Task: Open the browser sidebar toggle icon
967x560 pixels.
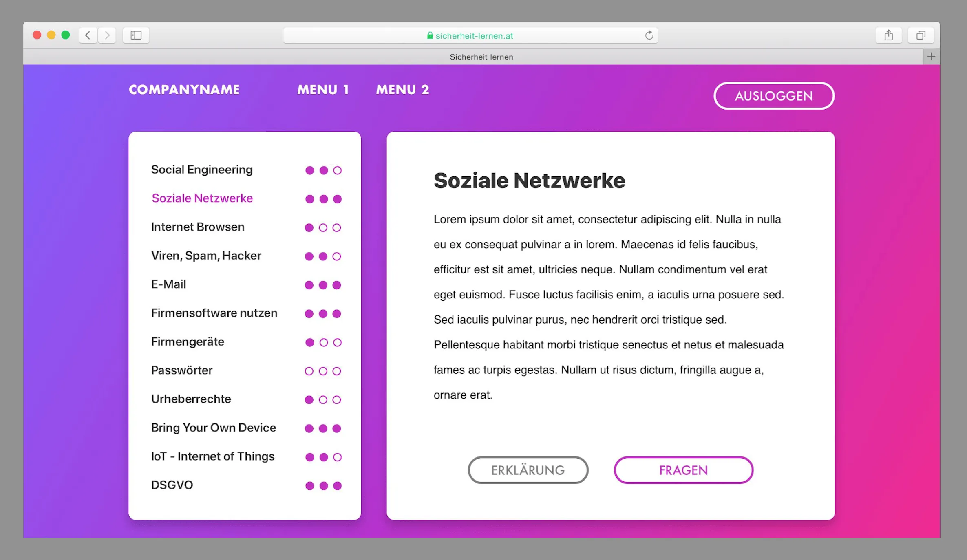Action: coord(136,35)
